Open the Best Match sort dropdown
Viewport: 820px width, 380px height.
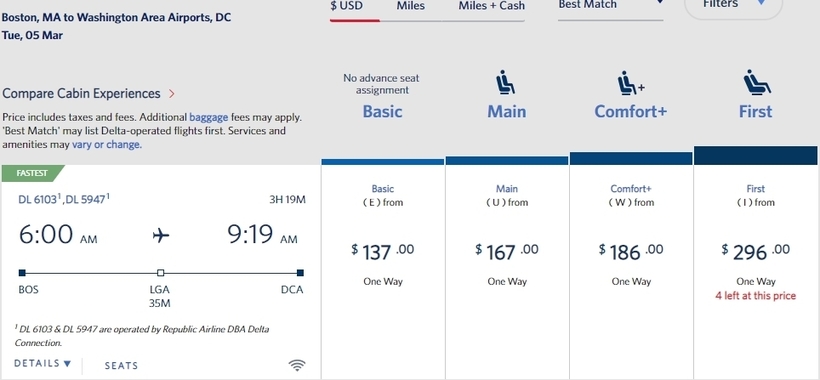(x=610, y=7)
